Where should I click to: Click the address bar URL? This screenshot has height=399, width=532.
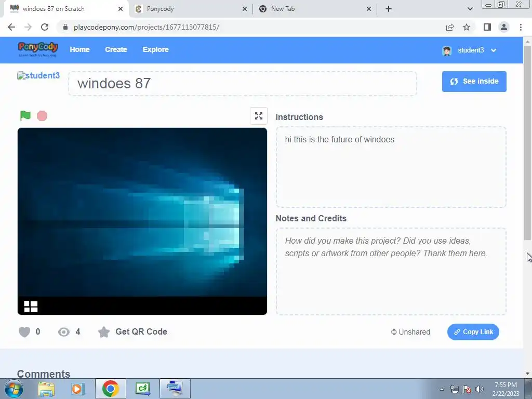146,27
